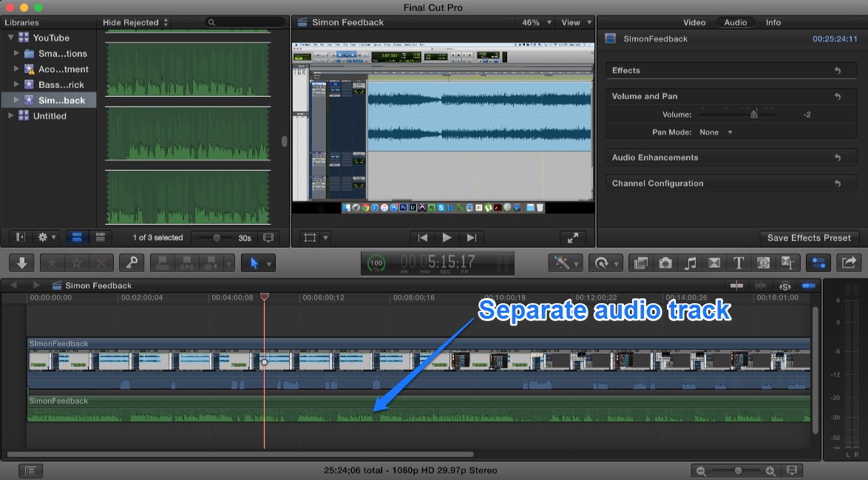Open the Keyword Editor key icon
Viewport: 868px width, 480px height.
132,263
